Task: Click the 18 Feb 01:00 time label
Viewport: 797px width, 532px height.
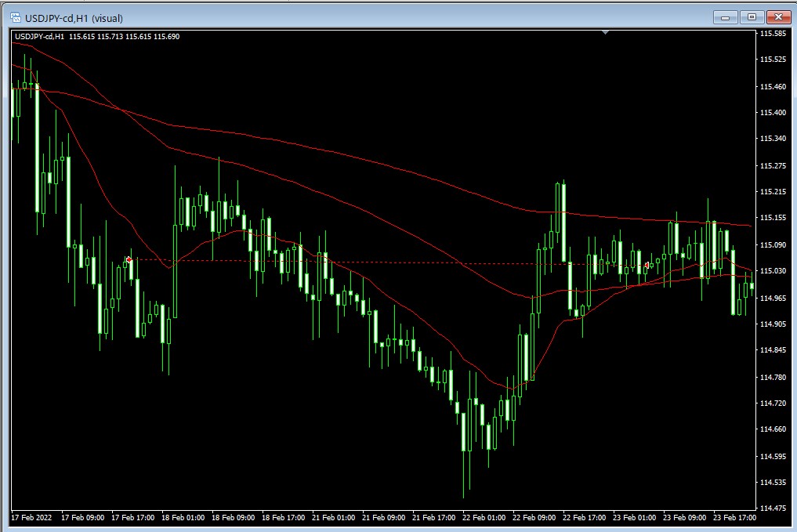Action: coord(185,518)
